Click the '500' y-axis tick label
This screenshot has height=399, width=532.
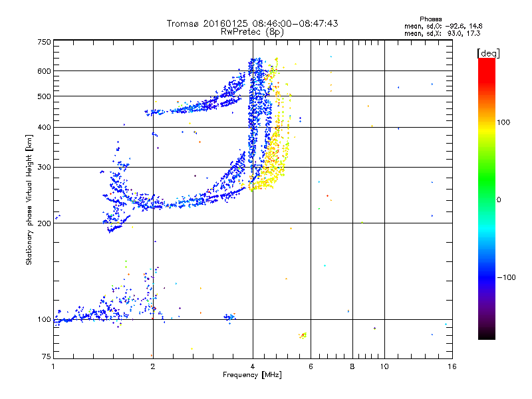44,96
